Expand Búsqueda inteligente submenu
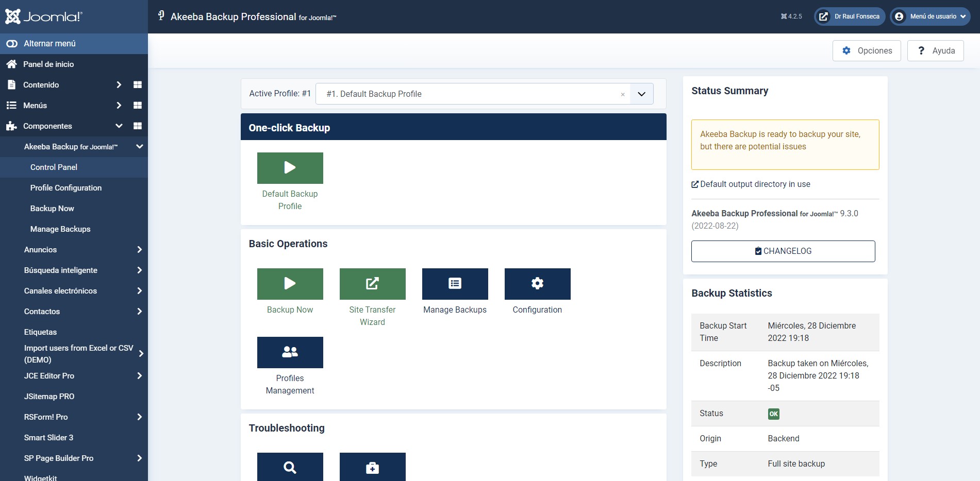Image resolution: width=980 pixels, height=481 pixels. pyautogui.click(x=139, y=270)
